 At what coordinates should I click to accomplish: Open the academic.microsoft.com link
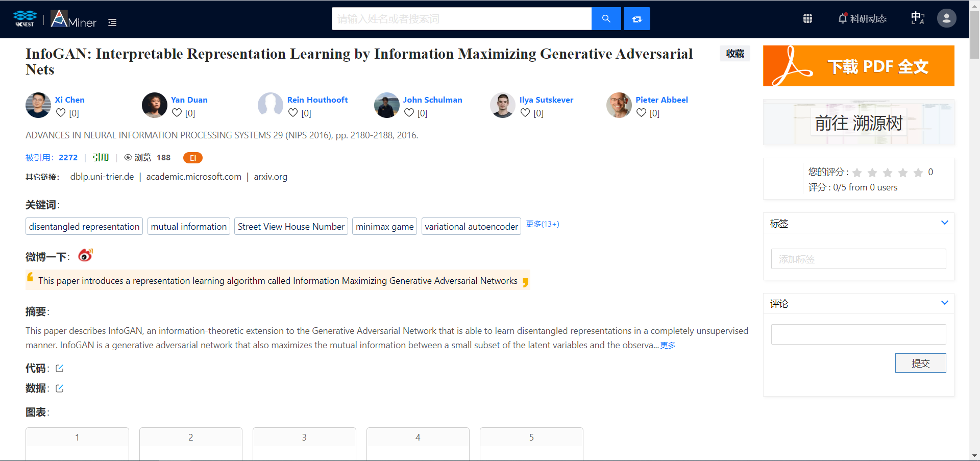194,177
